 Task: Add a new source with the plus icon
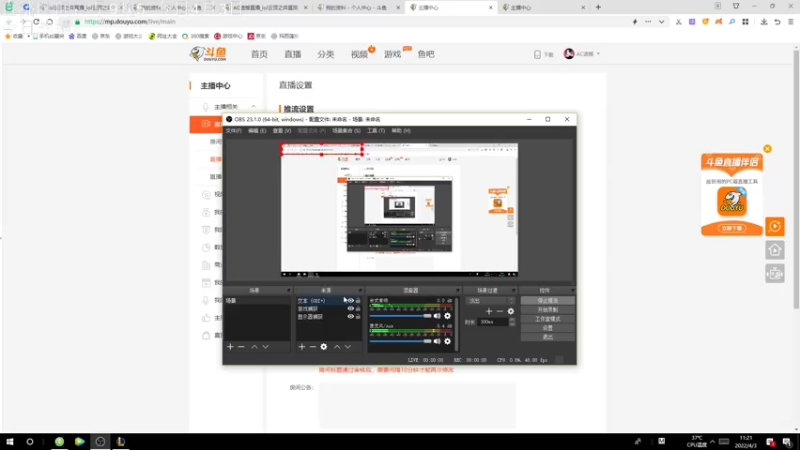(x=302, y=347)
